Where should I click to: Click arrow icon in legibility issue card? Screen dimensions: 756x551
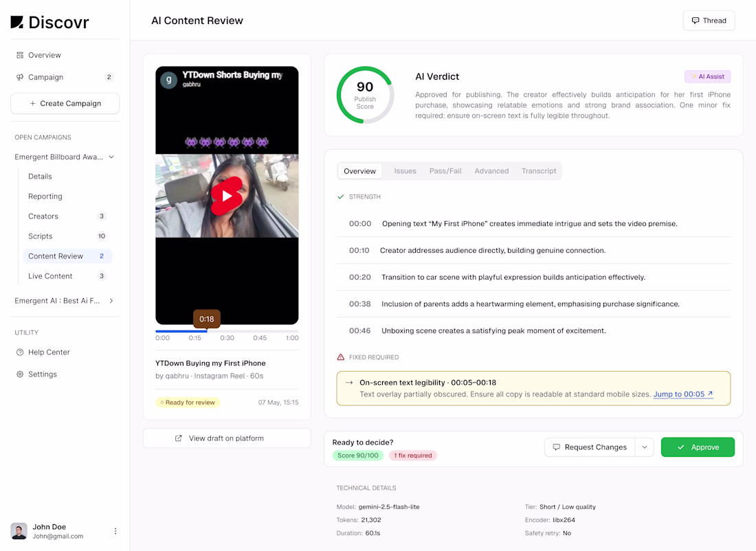coord(349,383)
